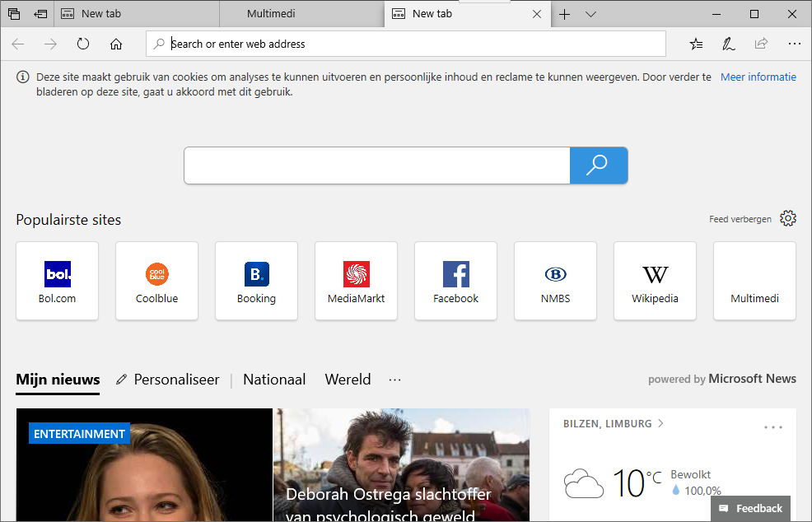
Task: Set these tabs aside
Action: (40, 14)
